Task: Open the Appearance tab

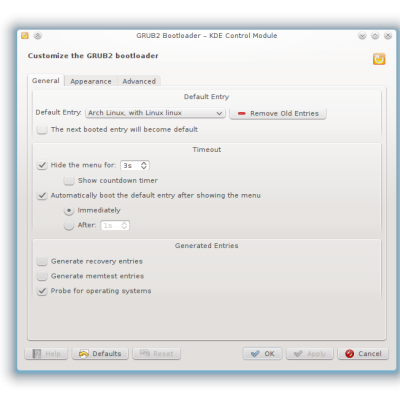Action: (x=91, y=81)
